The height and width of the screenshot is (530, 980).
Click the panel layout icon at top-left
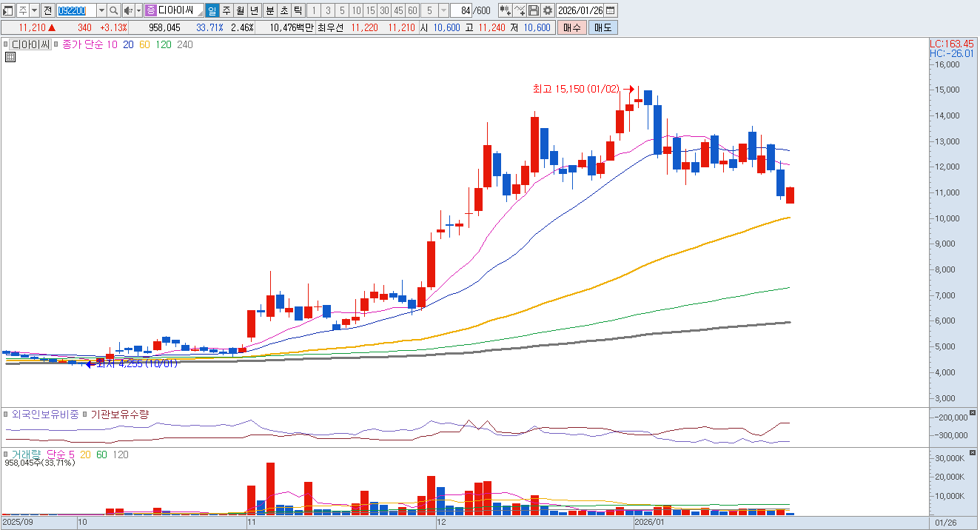[9, 10]
